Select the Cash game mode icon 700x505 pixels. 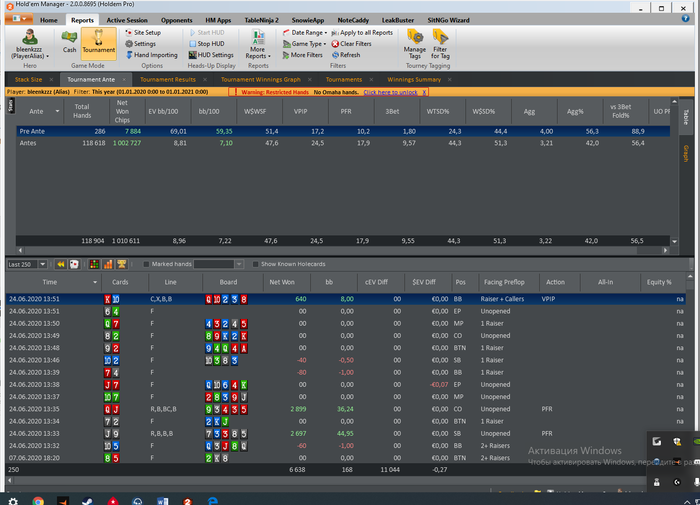(x=69, y=42)
